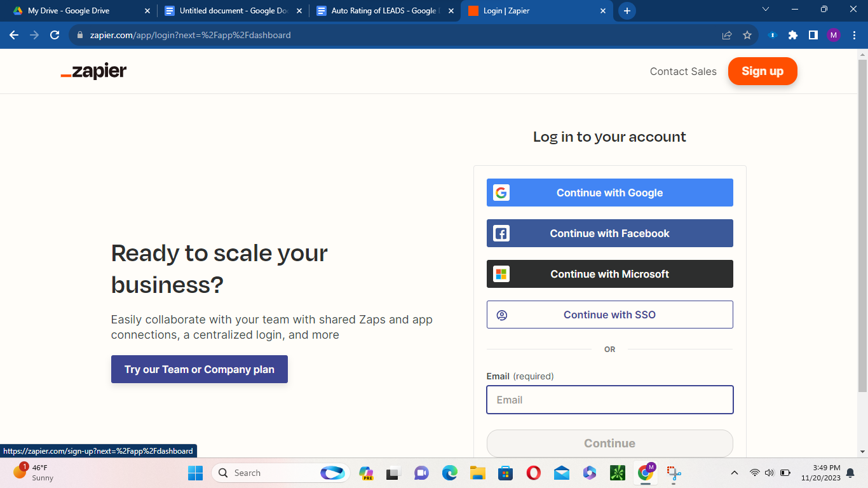Click the taskbar Search box
868x488 pixels.
(280, 473)
